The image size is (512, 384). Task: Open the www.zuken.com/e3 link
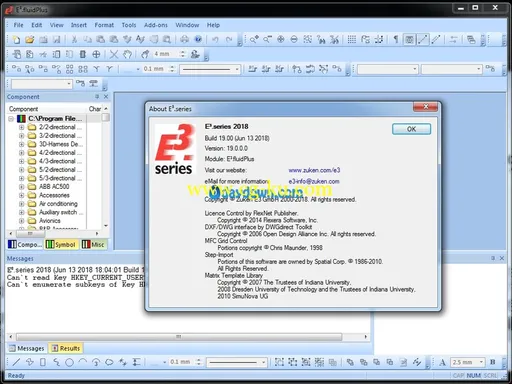pyautogui.click(x=314, y=170)
